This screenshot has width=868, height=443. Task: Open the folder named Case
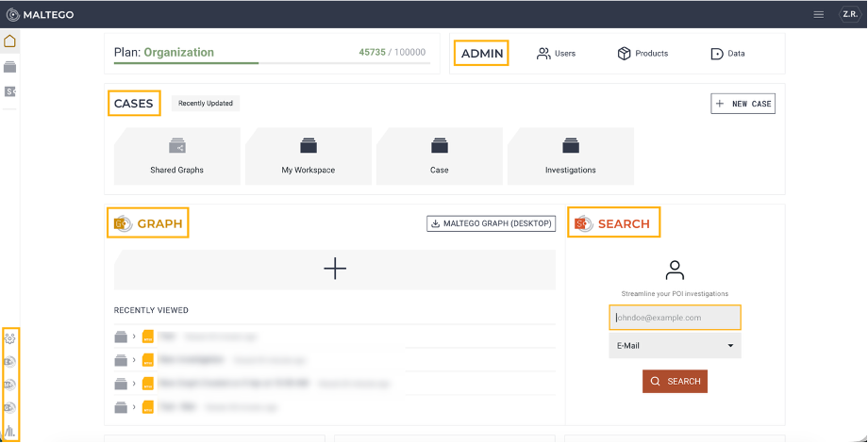point(440,156)
